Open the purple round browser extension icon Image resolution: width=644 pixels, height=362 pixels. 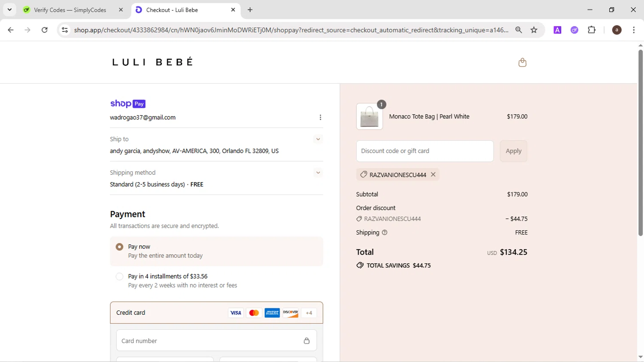coord(574,30)
